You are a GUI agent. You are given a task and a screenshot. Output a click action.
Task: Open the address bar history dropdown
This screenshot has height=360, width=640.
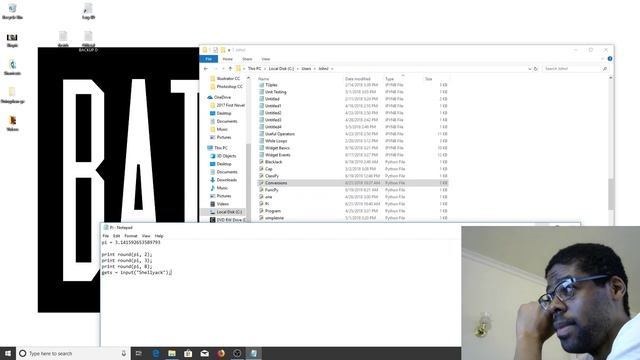pos(529,69)
